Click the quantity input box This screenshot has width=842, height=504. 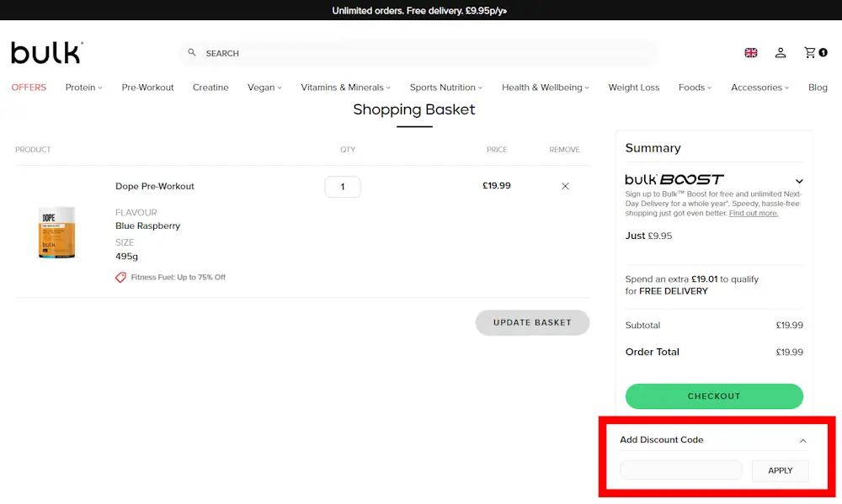tap(343, 187)
